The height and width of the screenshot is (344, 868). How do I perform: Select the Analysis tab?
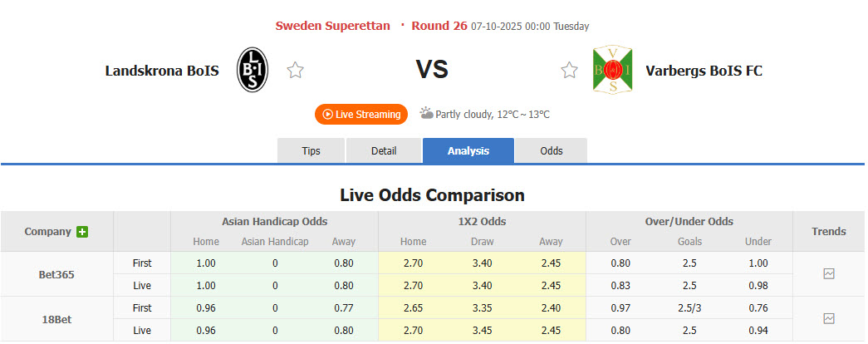[468, 150]
